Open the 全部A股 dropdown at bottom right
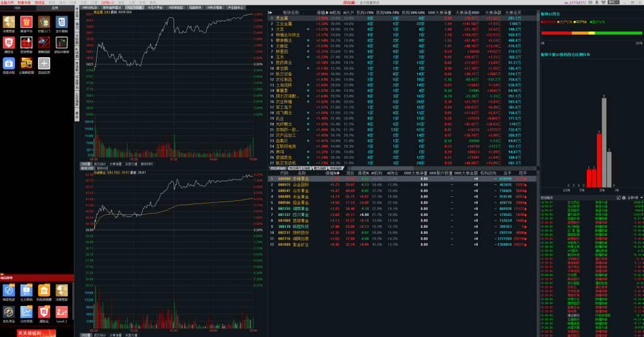Image resolution: width=644 pixels, height=337 pixels. 635,197
